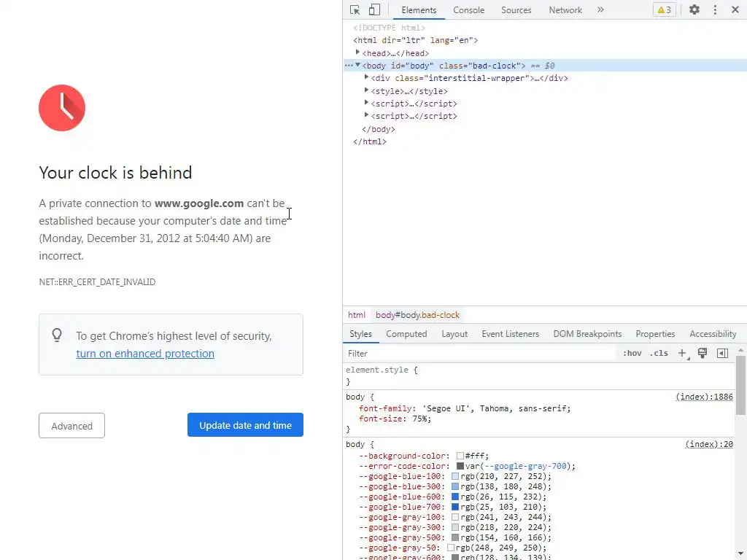Screen dimensions: 747x560
Task: Select the closing </body> tag line
Action: pos(379,129)
